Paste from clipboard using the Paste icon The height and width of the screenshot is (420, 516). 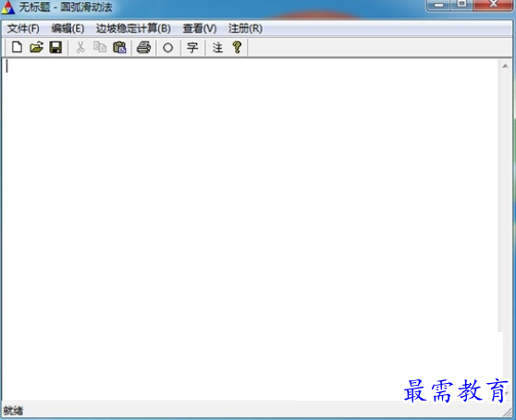pos(119,47)
